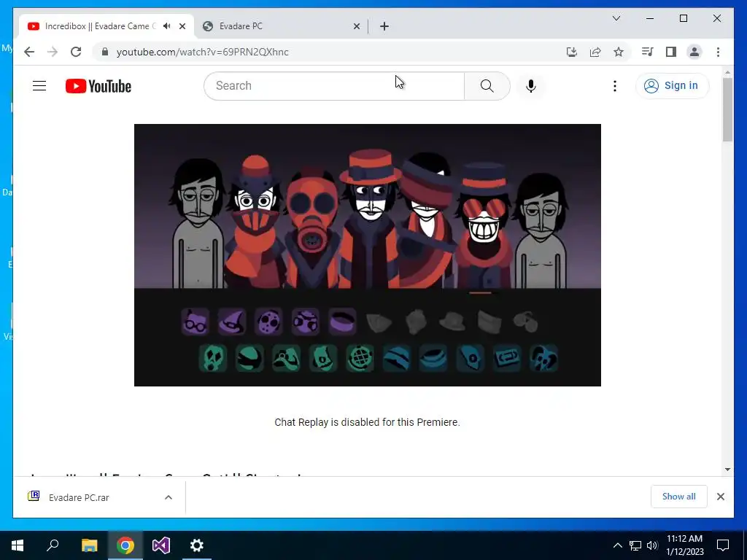
Task: Bookmark this tab with the star
Action: point(619,52)
